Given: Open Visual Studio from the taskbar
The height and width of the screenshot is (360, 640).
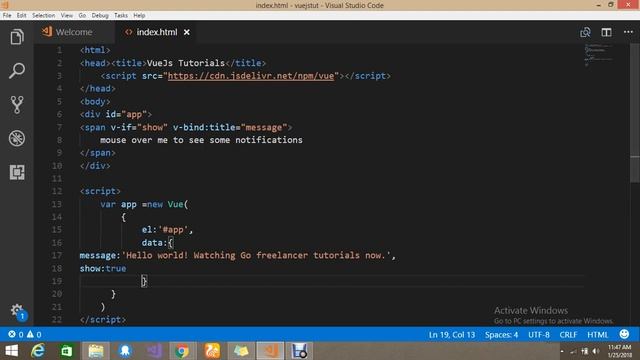Looking at the screenshot, I should [154, 351].
